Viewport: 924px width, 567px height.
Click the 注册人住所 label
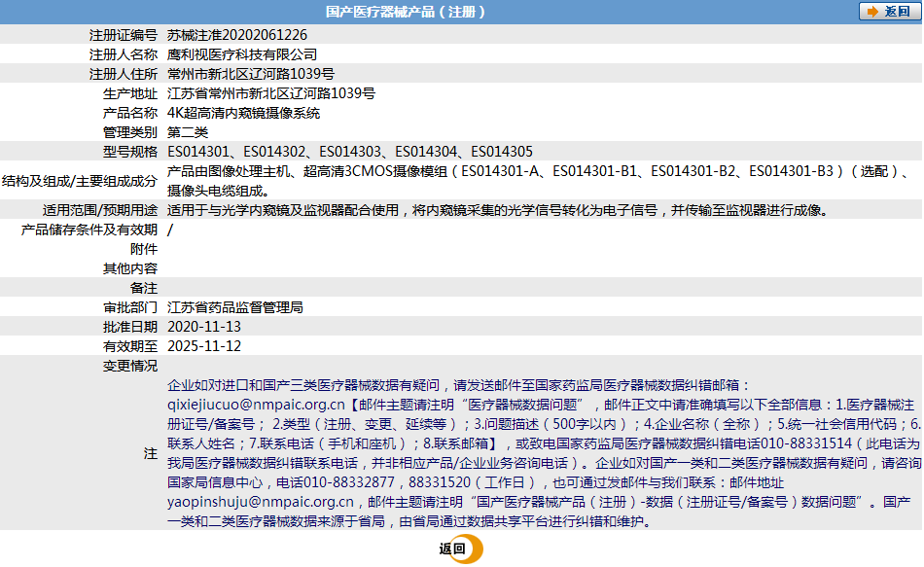(124, 74)
